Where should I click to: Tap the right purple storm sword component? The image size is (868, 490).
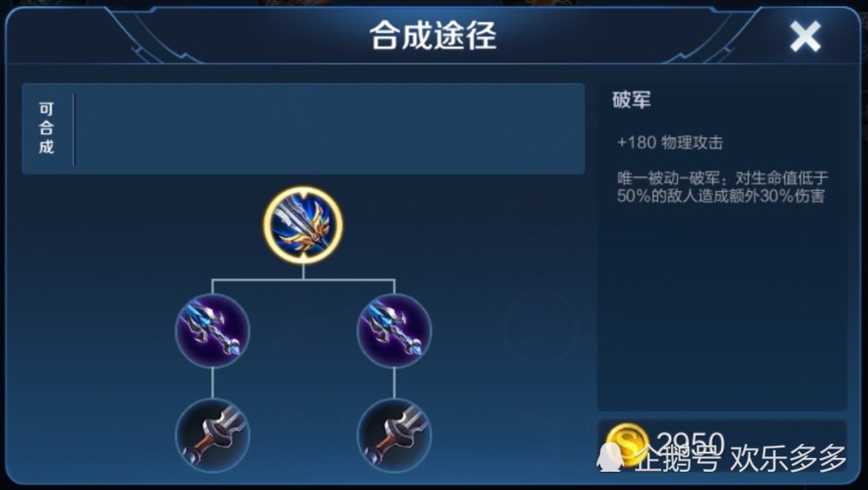[394, 331]
